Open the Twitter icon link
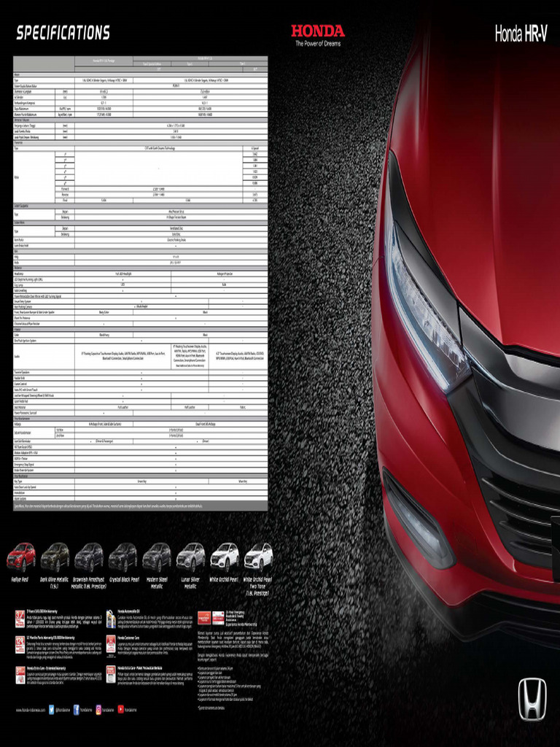The height and width of the screenshot is (747, 560). (x=52, y=709)
